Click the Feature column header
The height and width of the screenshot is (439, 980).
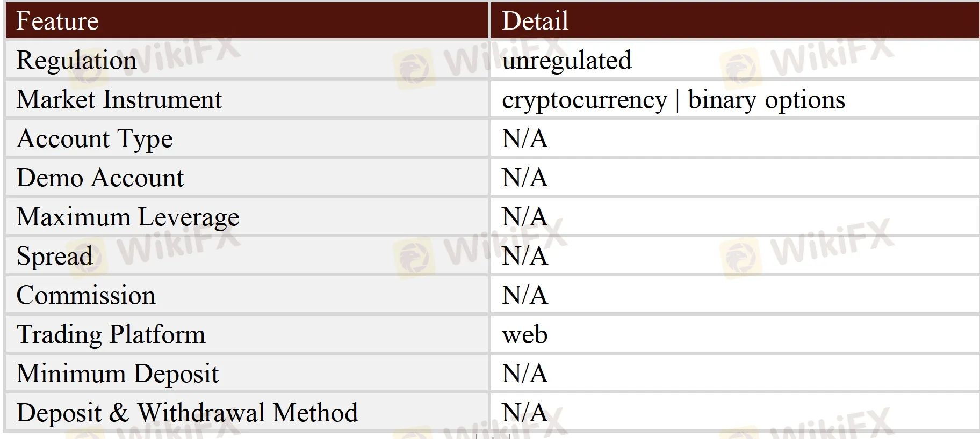pos(57,21)
